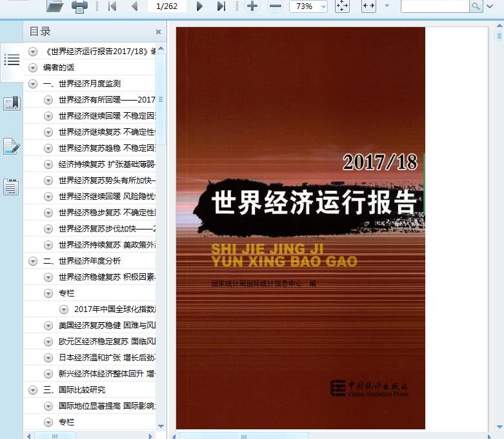The width and height of the screenshot is (504, 439).
Task: Contents panel scroll left arrow
Action: tap(28, 436)
